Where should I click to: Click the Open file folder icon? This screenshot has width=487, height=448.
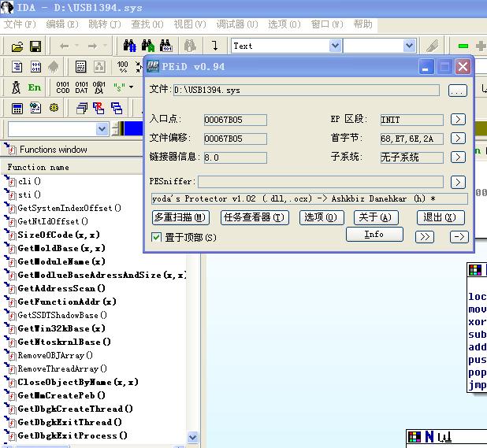point(17,46)
